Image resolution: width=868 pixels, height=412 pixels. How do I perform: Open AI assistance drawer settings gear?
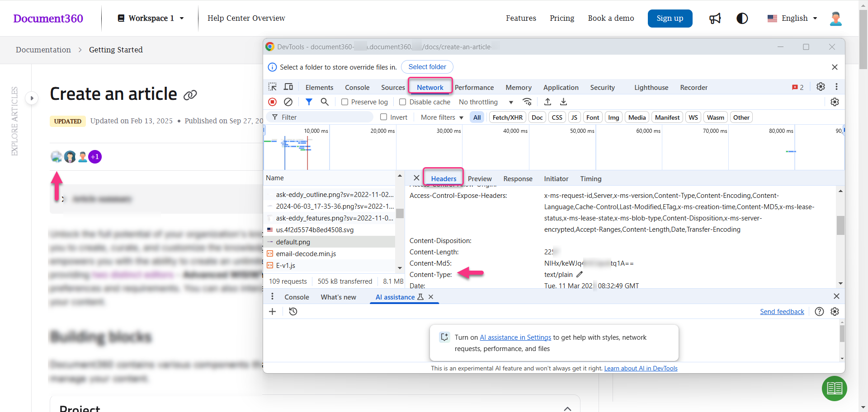835,311
